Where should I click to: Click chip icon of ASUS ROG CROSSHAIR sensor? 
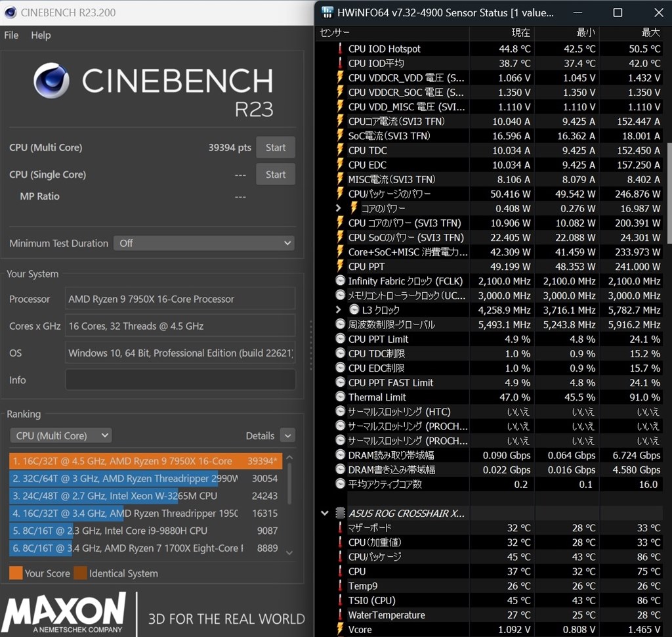click(341, 513)
